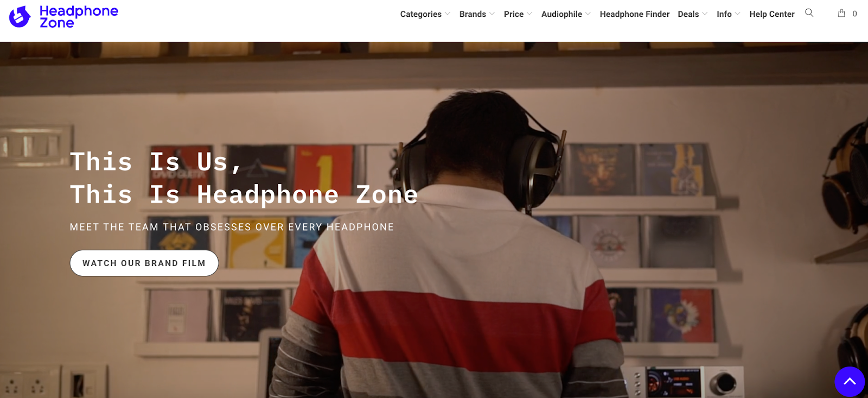Click the Headphone Zone wordmark text
Viewport: 868px width, 398px height.
click(79, 17)
